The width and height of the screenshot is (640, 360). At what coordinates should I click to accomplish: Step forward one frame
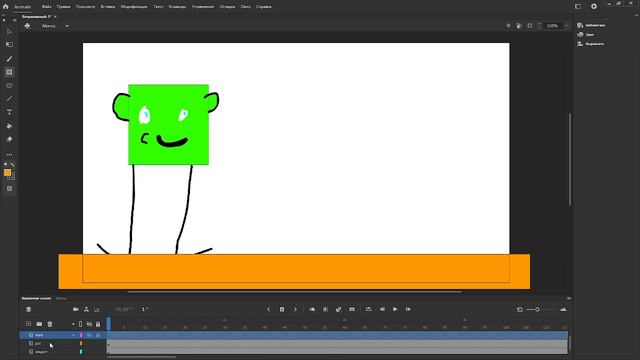[x=408, y=309]
